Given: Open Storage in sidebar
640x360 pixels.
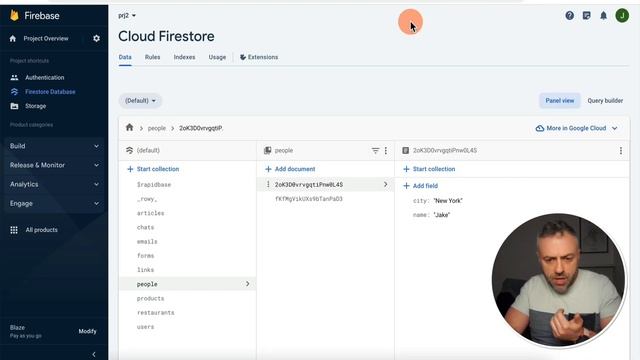Looking at the screenshot, I should coord(36,106).
